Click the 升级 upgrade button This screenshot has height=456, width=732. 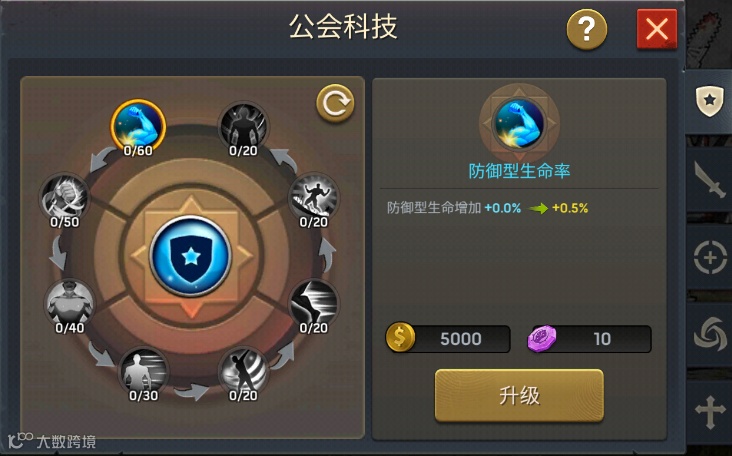click(519, 396)
